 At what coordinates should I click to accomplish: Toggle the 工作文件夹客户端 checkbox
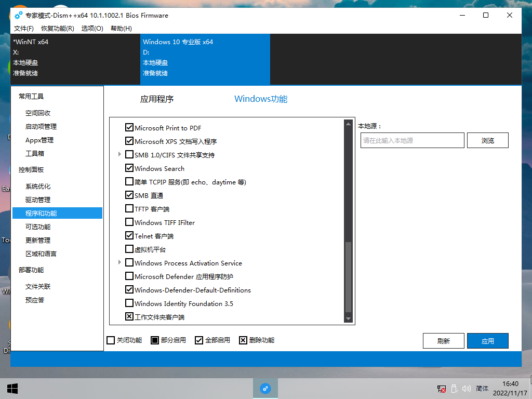pos(129,317)
